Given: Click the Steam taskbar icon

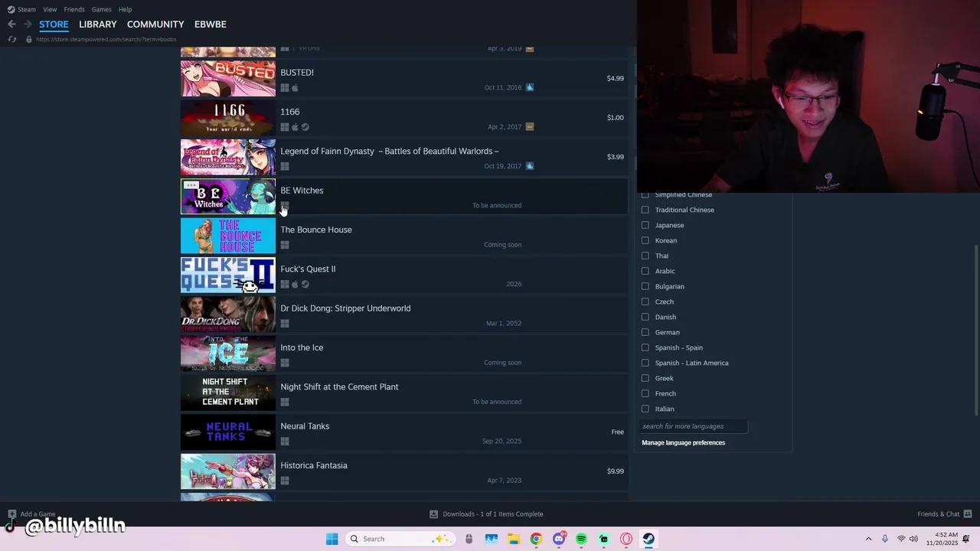Looking at the screenshot, I should pyautogui.click(x=648, y=539).
